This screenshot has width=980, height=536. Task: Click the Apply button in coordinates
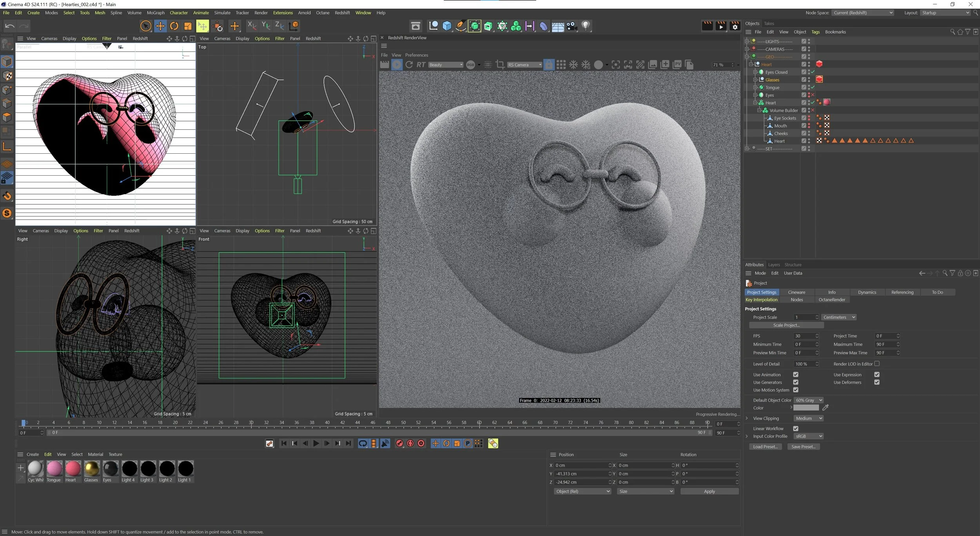[709, 491]
